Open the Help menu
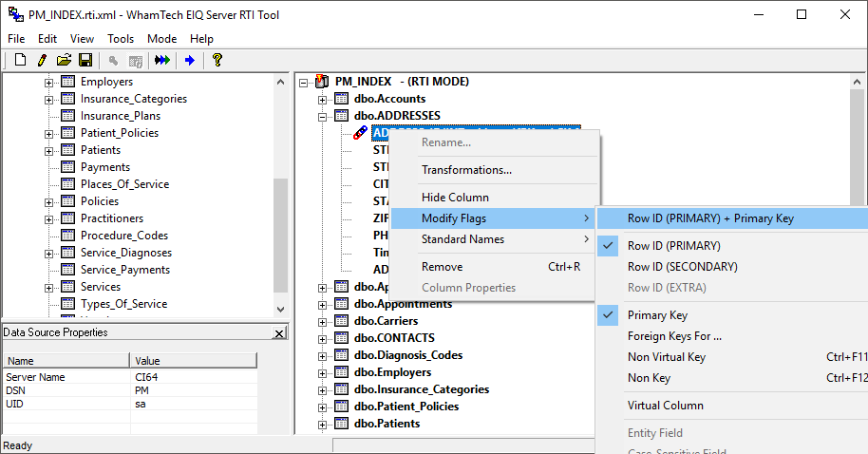The width and height of the screenshot is (868, 454). pos(201,39)
